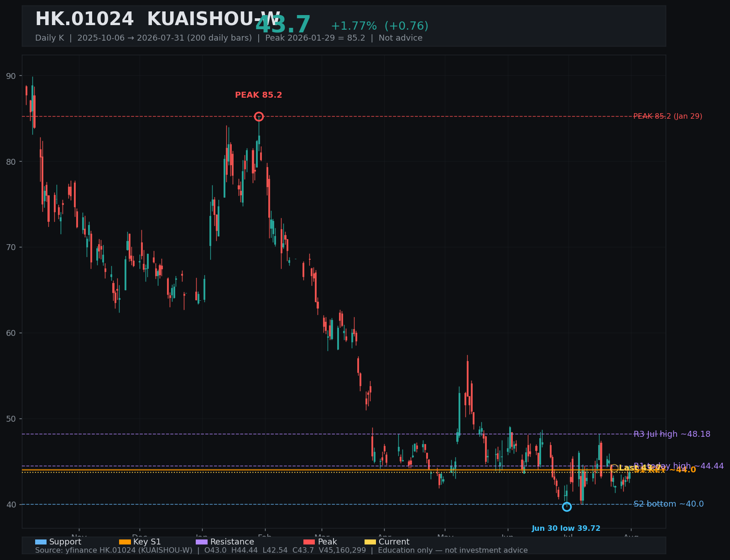Click the 'PEAK 85.2 (Jan 29)' line label
This screenshot has height=560, width=730.
click(667, 116)
